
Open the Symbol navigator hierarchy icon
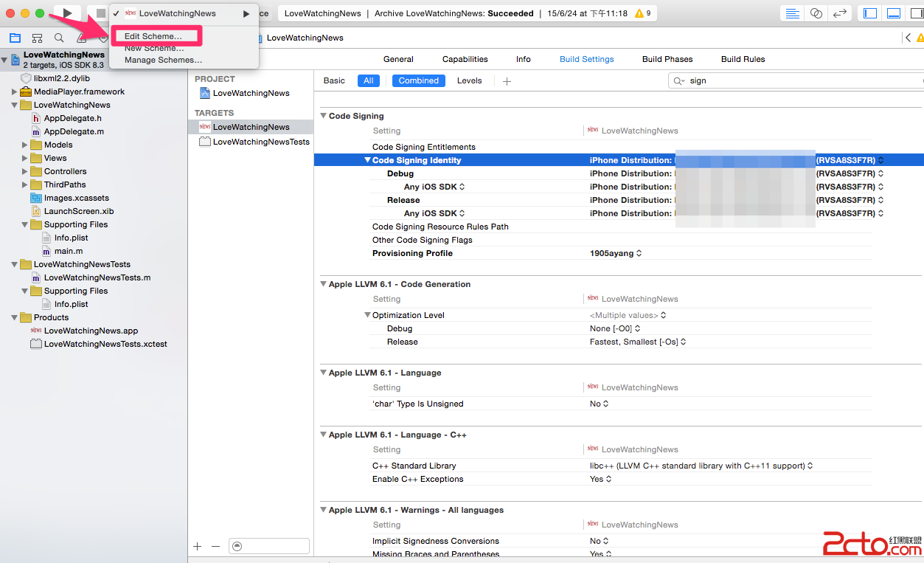(x=37, y=38)
